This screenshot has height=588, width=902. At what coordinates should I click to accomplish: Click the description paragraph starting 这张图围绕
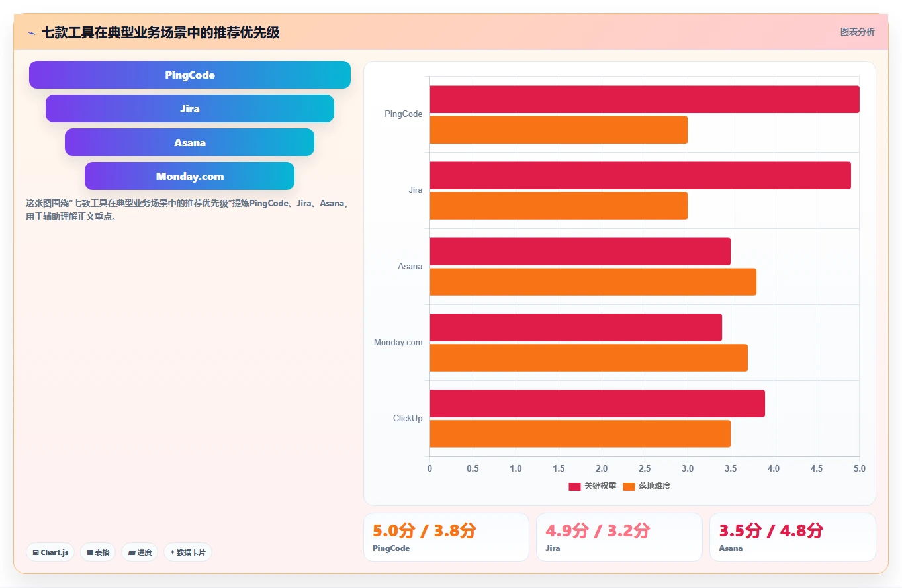pos(187,210)
